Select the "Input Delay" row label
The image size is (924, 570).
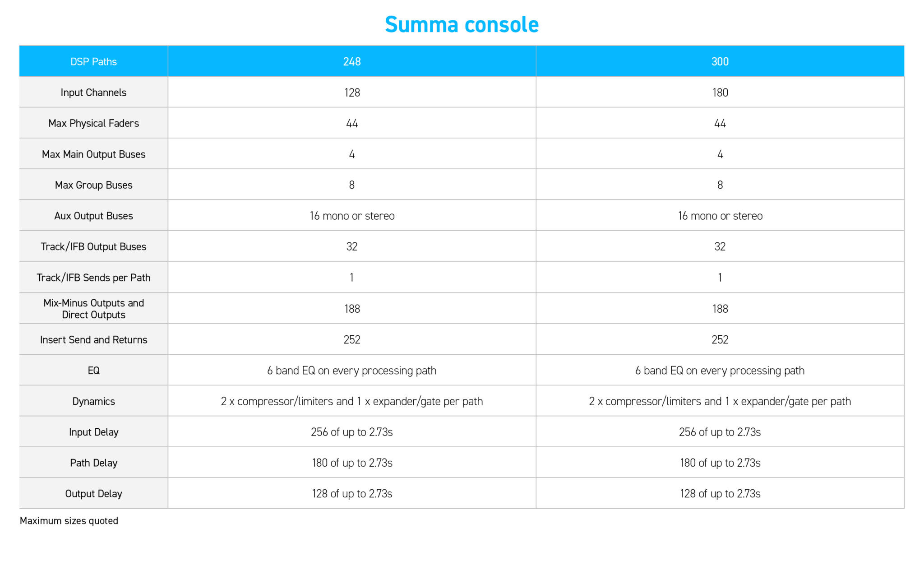pyautogui.click(x=93, y=432)
